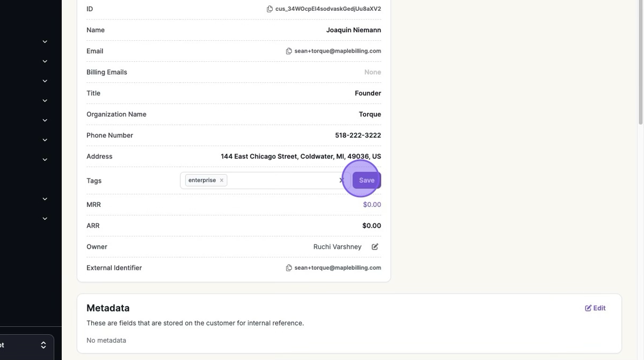Open the workspace switcher at sidebar bottom
Screen dimensions: 644x360
[x=43, y=345]
